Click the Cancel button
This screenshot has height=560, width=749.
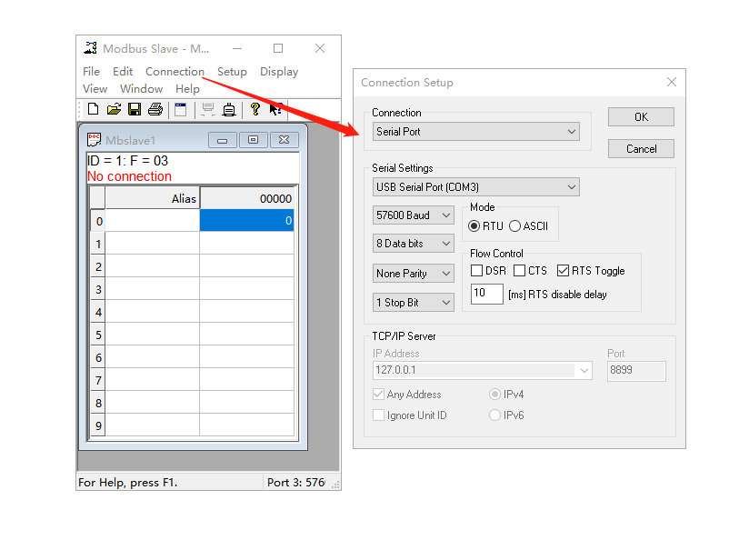click(x=641, y=149)
